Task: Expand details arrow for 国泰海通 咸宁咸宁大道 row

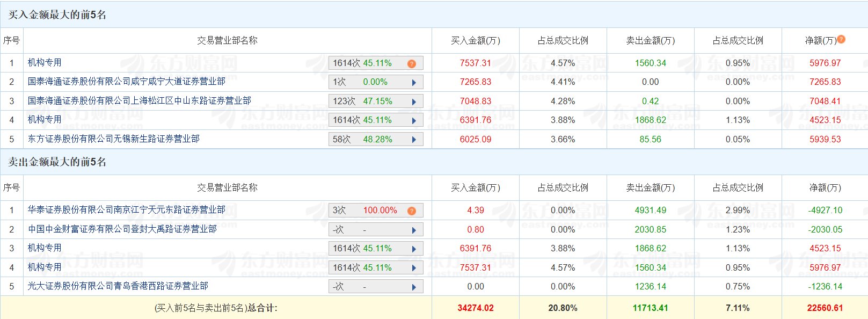Action: coord(414,83)
